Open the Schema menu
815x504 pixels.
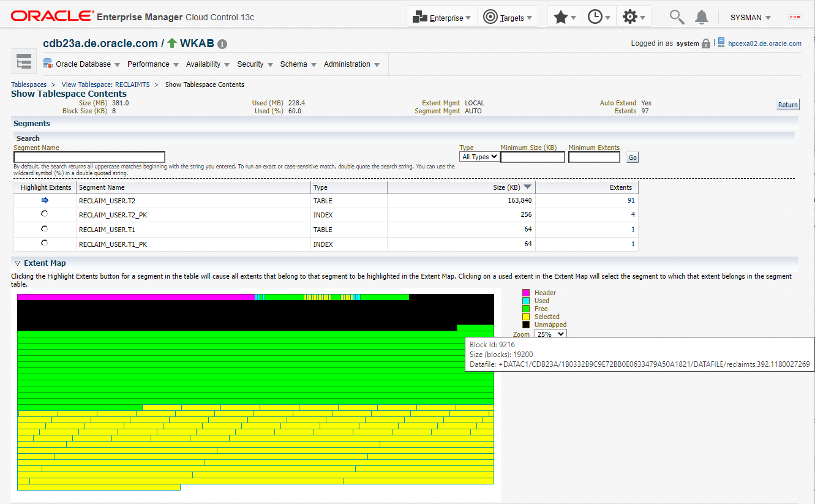[x=298, y=64]
